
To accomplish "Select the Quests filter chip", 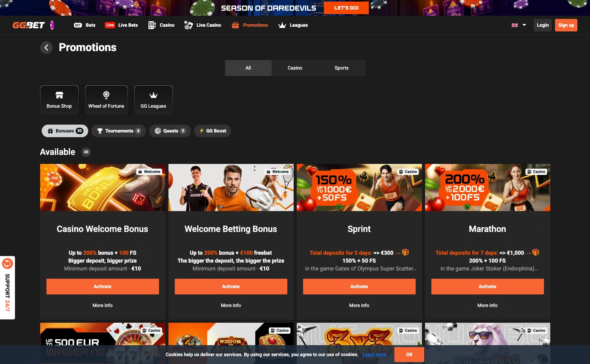I will tap(170, 131).
